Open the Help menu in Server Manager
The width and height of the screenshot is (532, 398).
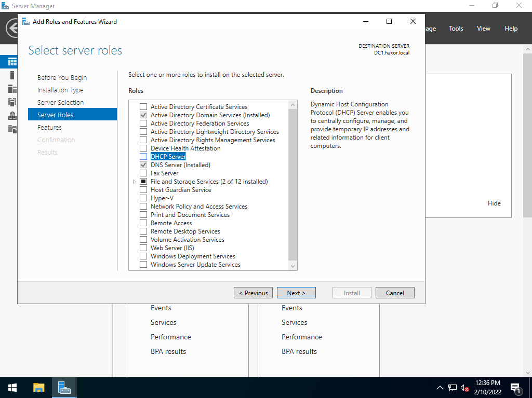point(511,29)
